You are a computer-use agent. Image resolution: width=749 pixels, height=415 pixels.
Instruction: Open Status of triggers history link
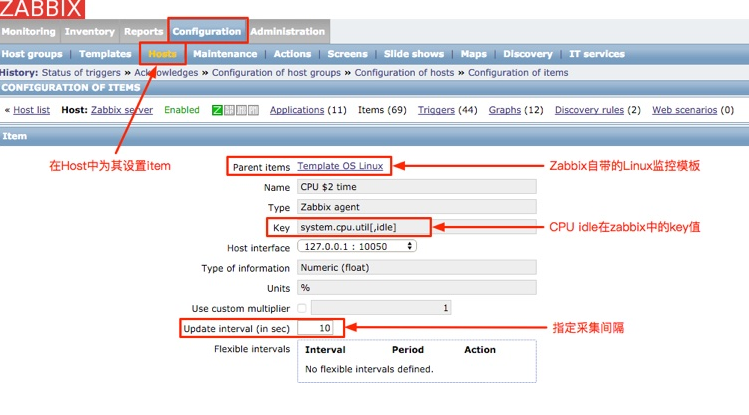tap(81, 73)
